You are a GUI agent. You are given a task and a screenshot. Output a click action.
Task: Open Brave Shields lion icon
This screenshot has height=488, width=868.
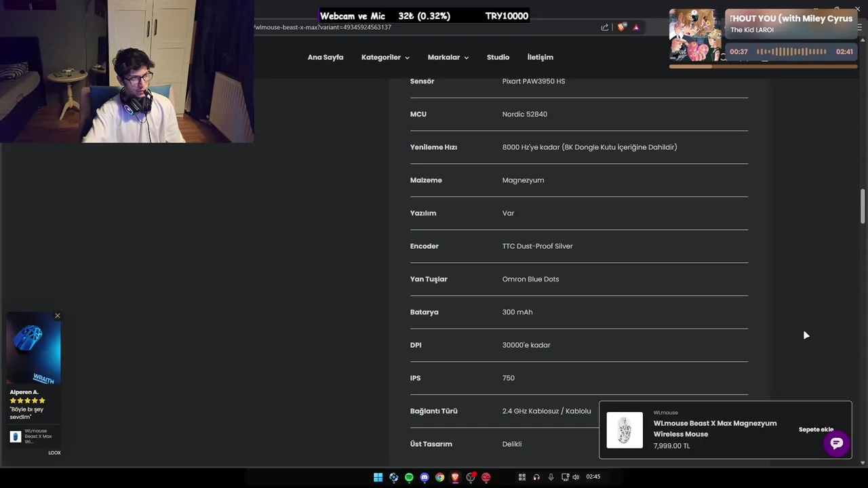point(620,27)
